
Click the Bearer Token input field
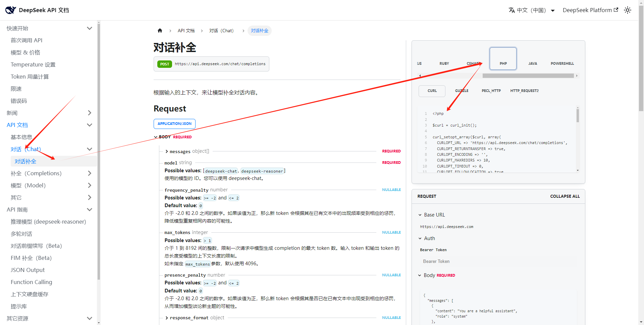click(498, 261)
